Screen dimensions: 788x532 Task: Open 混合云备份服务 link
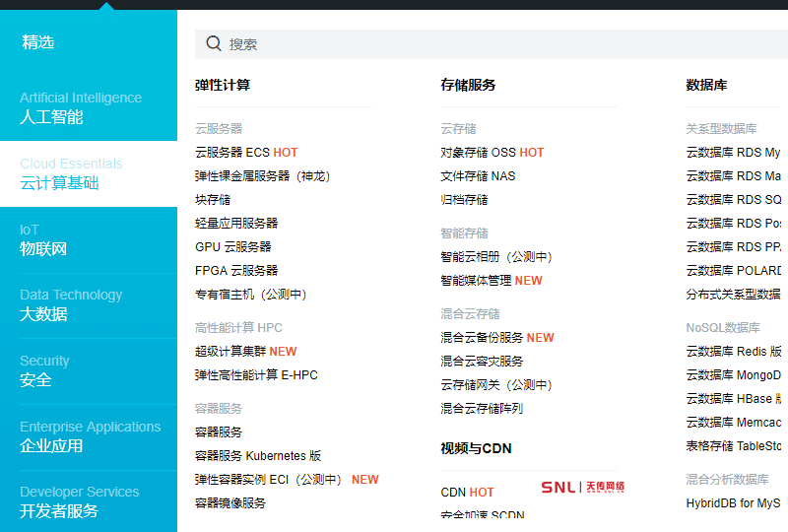482,338
